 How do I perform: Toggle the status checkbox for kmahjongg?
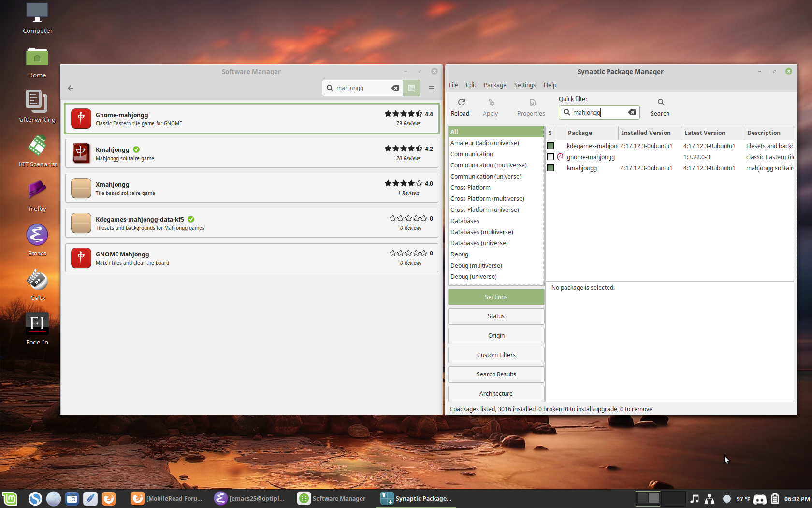tap(551, 168)
